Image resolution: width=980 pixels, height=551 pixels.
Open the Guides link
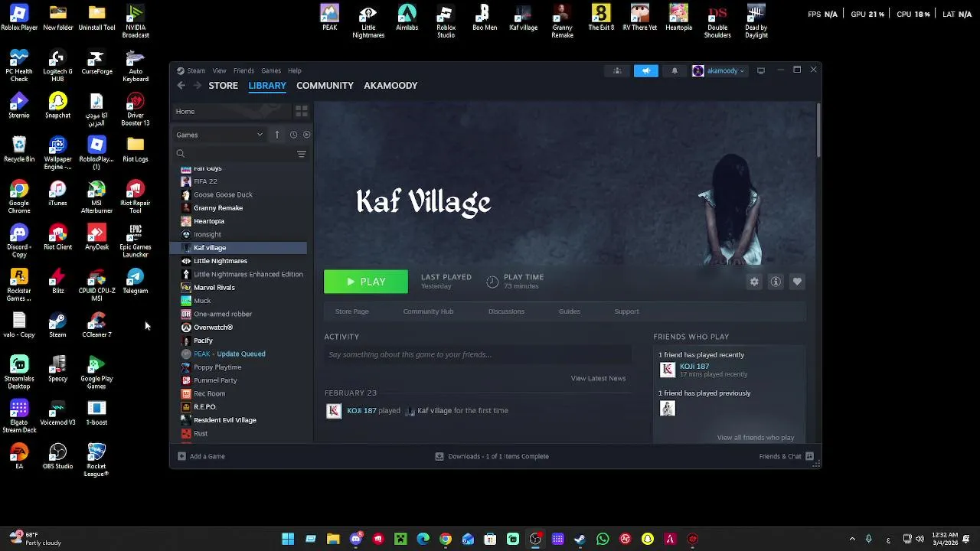tap(569, 311)
